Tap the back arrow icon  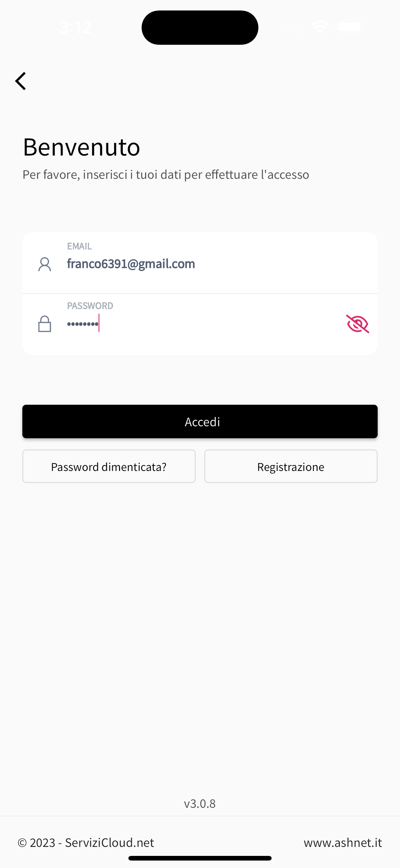[x=21, y=81]
